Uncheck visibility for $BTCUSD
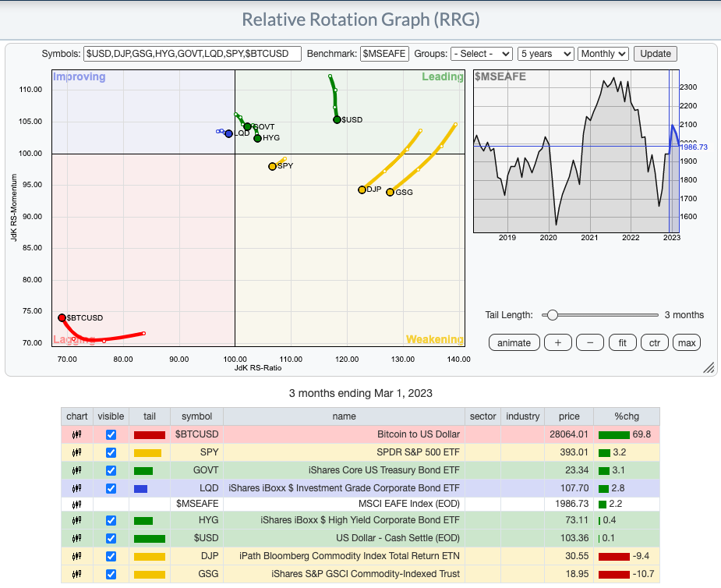 [111, 435]
